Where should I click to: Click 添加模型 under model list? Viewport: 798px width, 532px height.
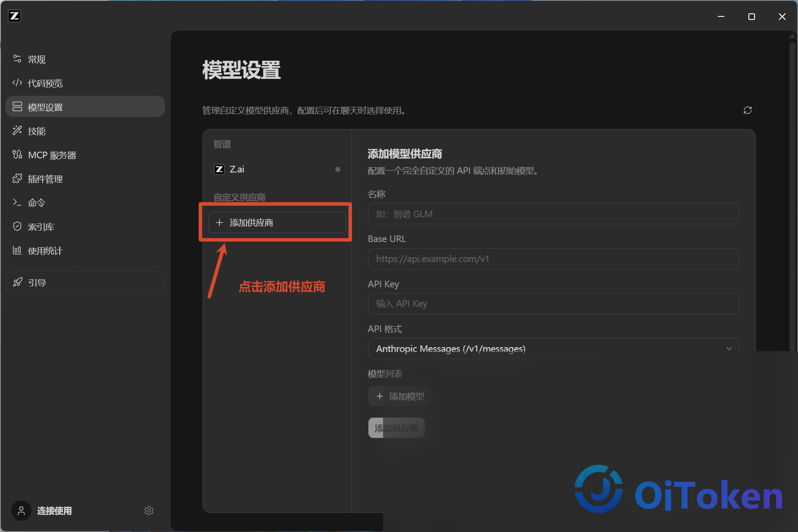(x=399, y=396)
